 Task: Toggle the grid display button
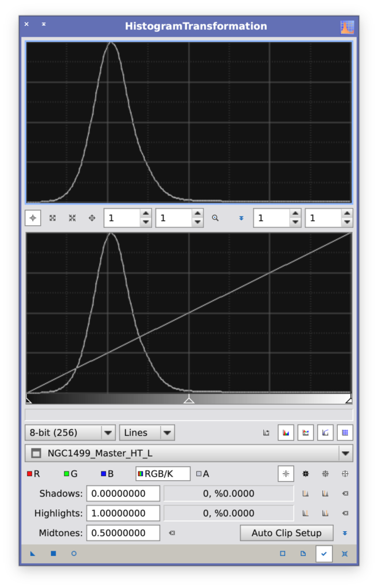point(345,433)
